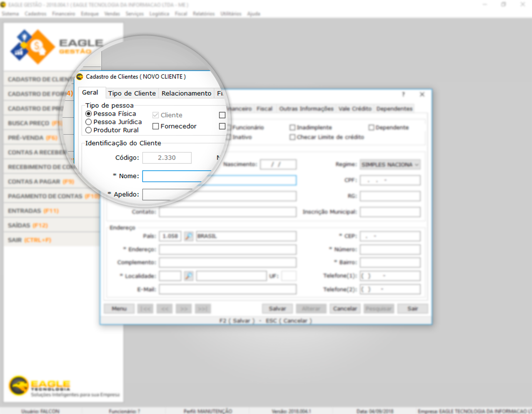This screenshot has height=414, width=532.
Task: Open the Cadastros menu
Action: [35, 14]
